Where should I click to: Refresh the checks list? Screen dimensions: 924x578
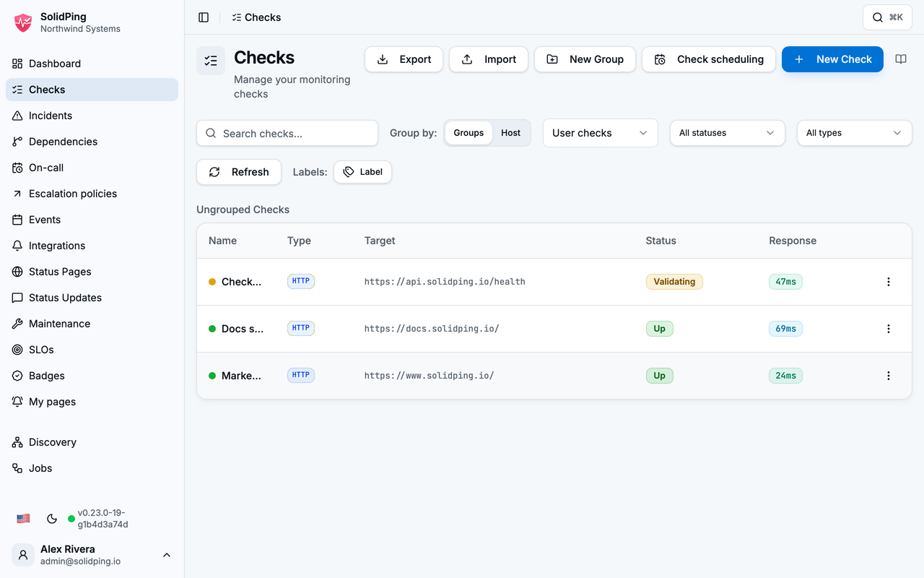[239, 172]
